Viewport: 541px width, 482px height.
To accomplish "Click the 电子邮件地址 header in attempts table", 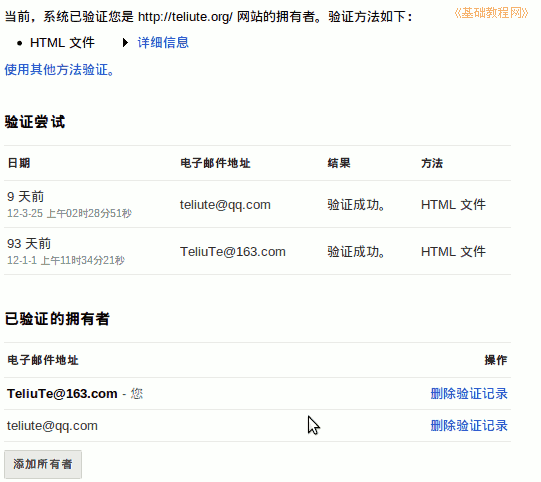I will click(215, 163).
